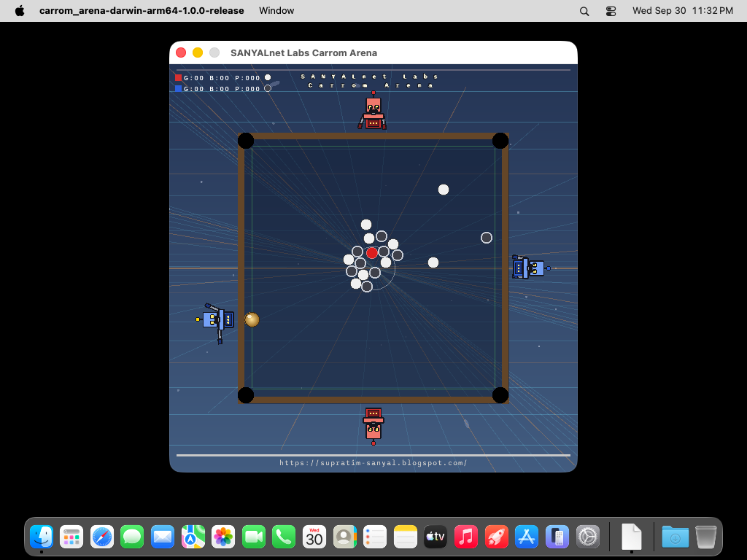The height and width of the screenshot is (560, 747).
Task: Open Messages from the Dock
Action: pyautogui.click(x=132, y=537)
